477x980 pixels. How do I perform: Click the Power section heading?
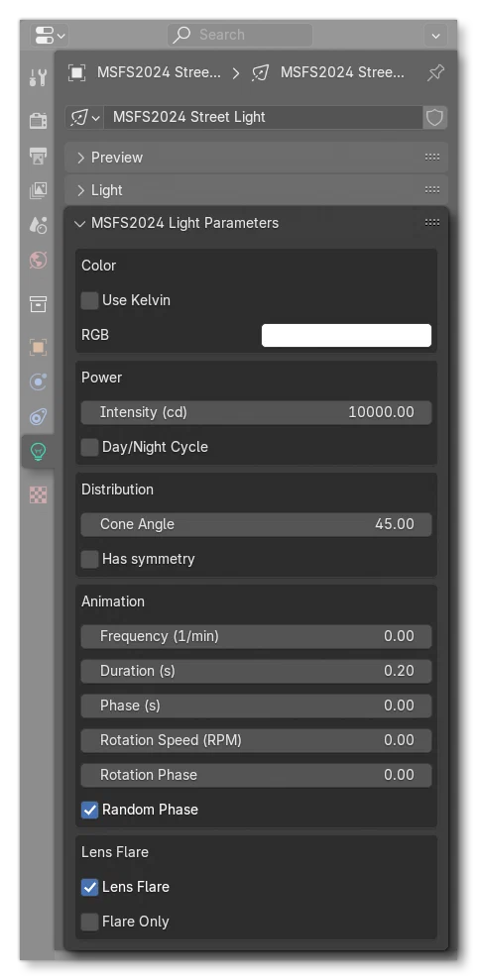(102, 378)
